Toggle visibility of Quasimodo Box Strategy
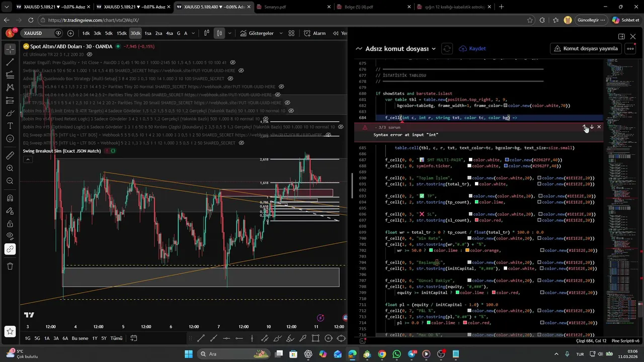644x362 pixels. pyautogui.click(x=230, y=78)
